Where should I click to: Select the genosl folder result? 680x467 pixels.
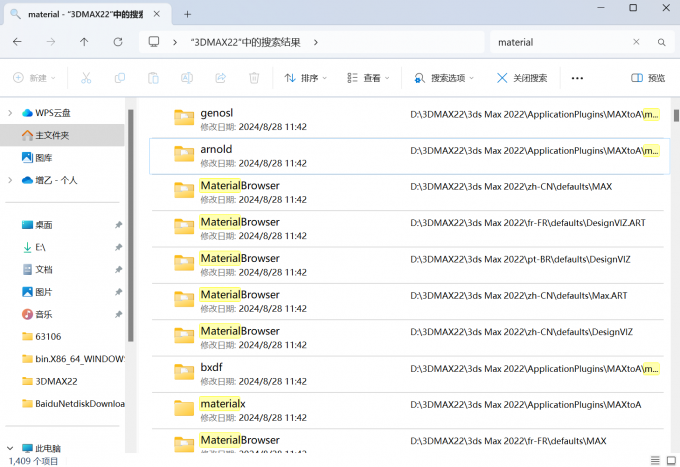408,120
